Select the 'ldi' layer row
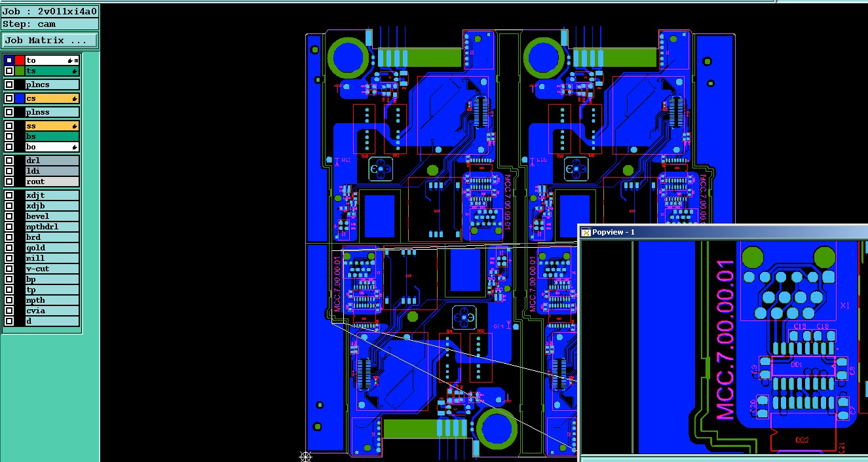The image size is (868, 462). coord(52,171)
